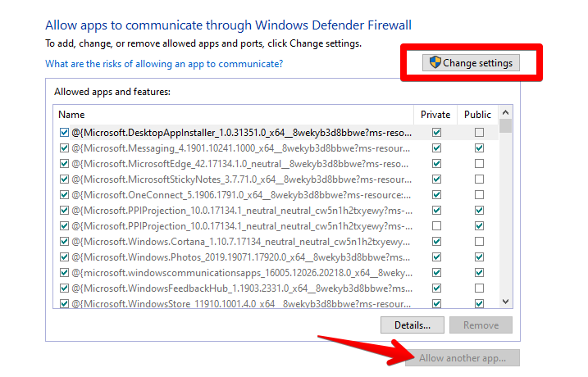Disable the Public checkbox for Microsoft.Messaging
This screenshot has width=588, height=377.
[479, 148]
